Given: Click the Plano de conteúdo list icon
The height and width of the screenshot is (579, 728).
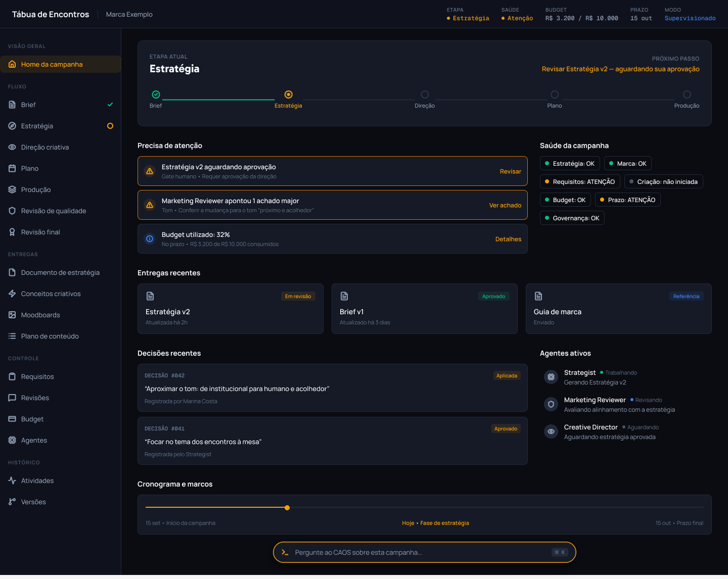Looking at the screenshot, I should click(12, 336).
